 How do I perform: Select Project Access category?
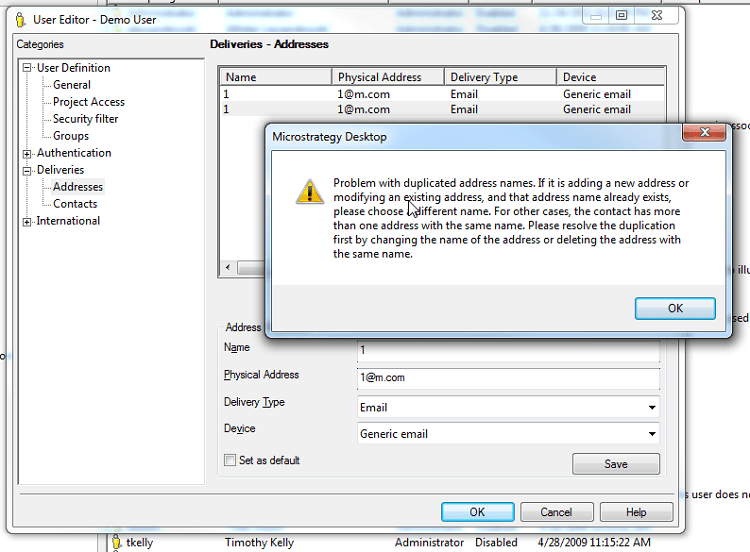[88, 102]
